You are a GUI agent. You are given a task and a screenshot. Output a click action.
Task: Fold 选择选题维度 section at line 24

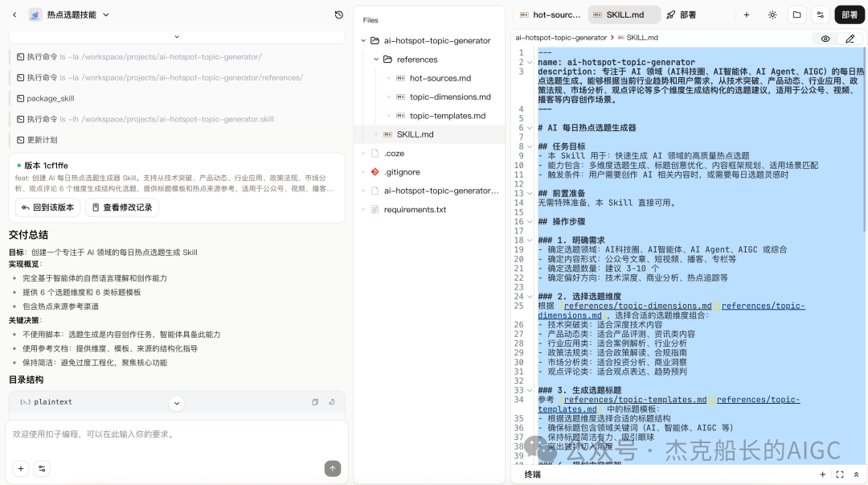click(530, 297)
